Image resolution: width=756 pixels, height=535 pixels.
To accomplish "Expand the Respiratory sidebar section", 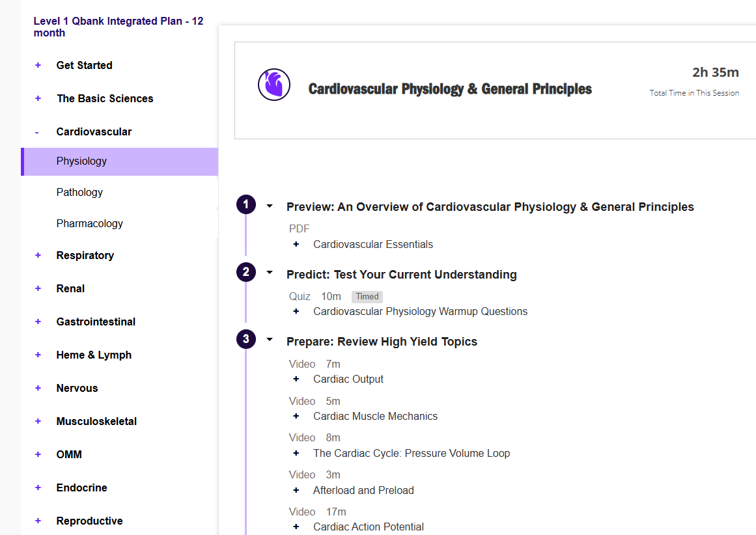I will point(38,255).
